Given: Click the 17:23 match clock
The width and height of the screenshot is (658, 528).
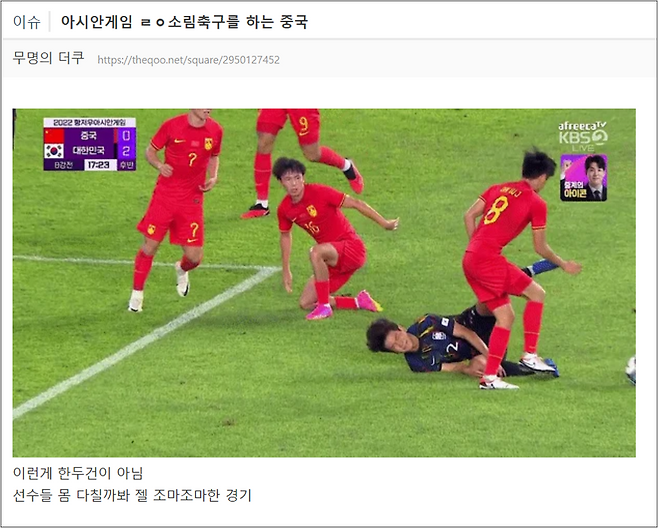Looking at the screenshot, I should click(100, 165).
